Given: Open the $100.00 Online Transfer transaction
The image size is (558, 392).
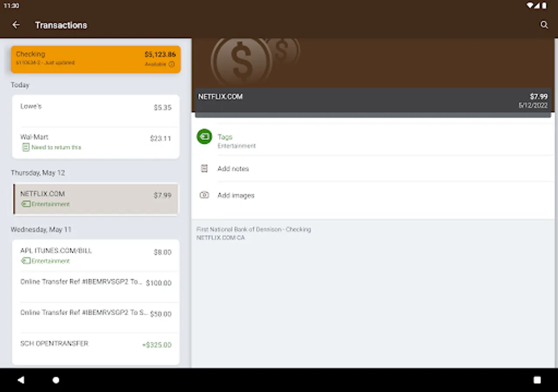Looking at the screenshot, I should click(96, 287).
